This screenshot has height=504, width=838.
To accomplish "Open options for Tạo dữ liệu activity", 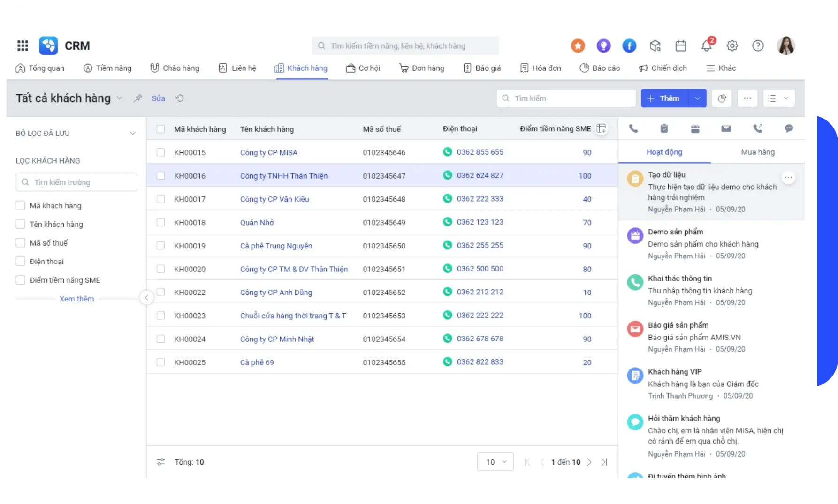I will pos(788,178).
